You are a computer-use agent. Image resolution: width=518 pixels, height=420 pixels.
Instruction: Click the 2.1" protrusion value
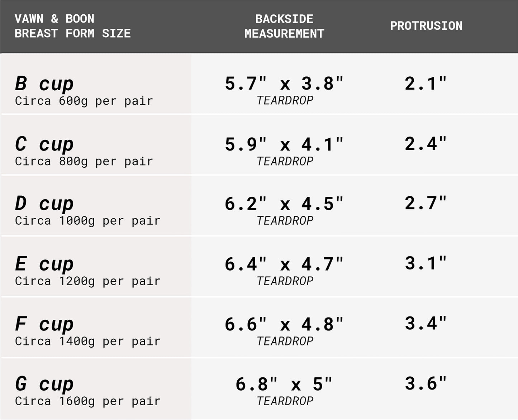point(426,83)
